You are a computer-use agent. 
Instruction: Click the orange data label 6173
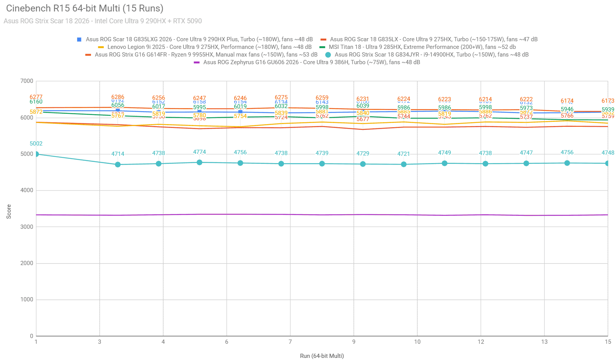click(608, 101)
